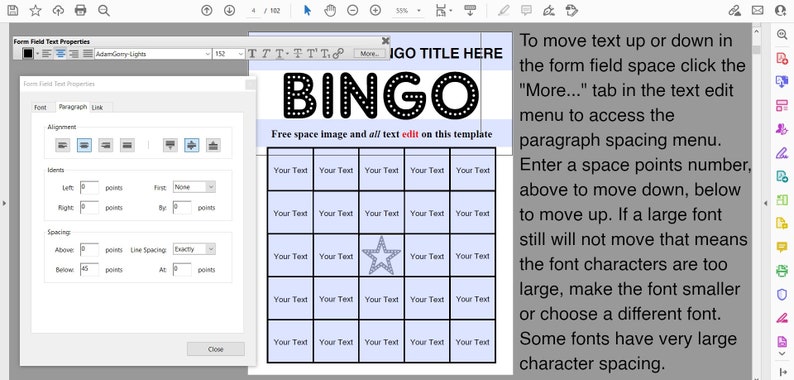Go to the next page with the down arrow
Viewport: 794px width, 380px height.
tap(229, 10)
